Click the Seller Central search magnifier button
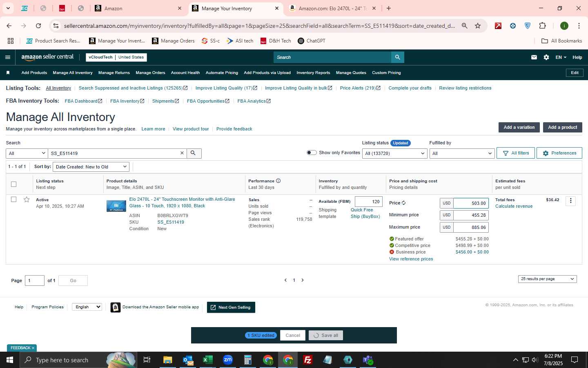The image size is (588, 368). [x=397, y=57]
